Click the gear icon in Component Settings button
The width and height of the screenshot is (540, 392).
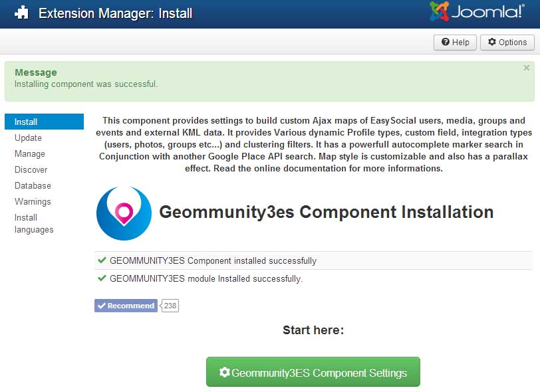(x=225, y=372)
